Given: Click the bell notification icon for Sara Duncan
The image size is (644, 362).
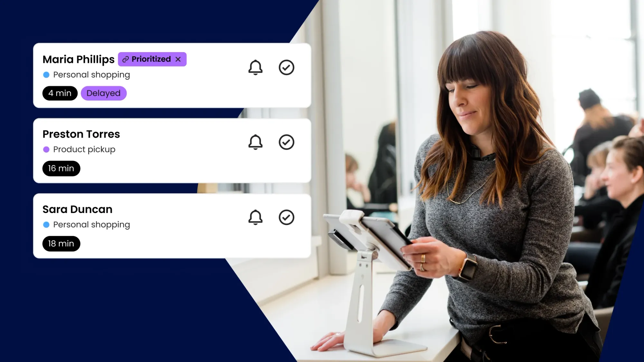Looking at the screenshot, I should (256, 217).
